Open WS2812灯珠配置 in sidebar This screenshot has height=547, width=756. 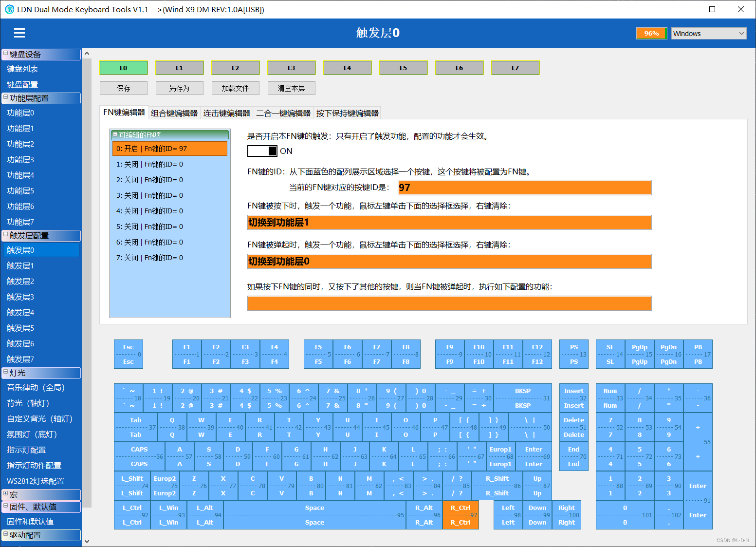tap(41, 481)
